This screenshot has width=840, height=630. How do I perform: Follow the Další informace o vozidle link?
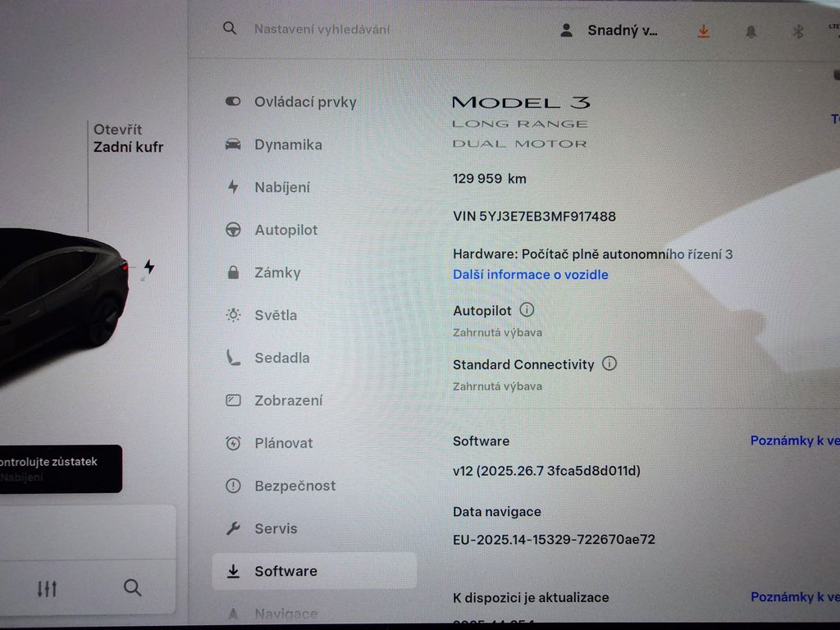coord(531,274)
